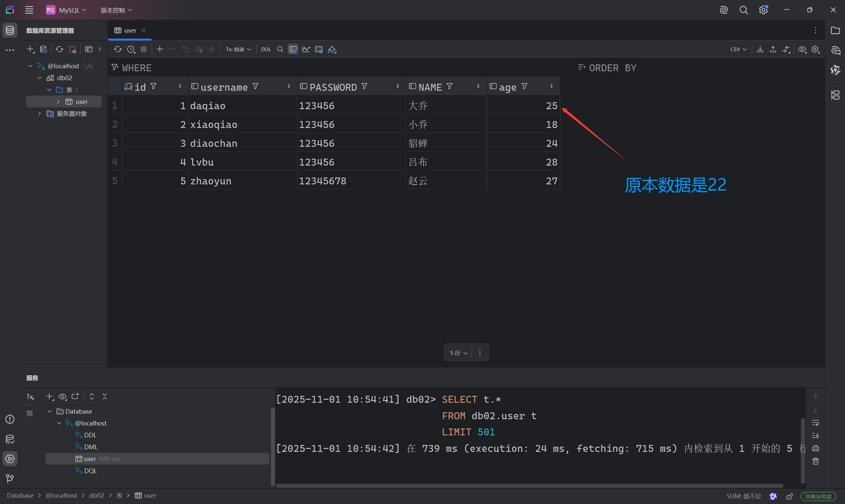Select the user editor tab
The height and width of the screenshot is (504, 845).
click(x=130, y=31)
